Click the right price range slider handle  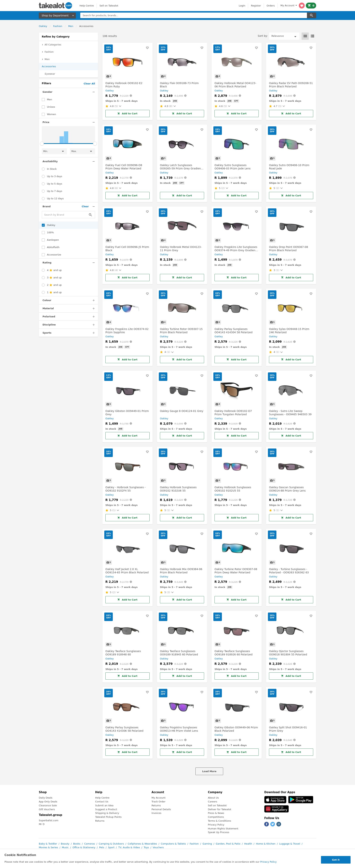[95, 144]
